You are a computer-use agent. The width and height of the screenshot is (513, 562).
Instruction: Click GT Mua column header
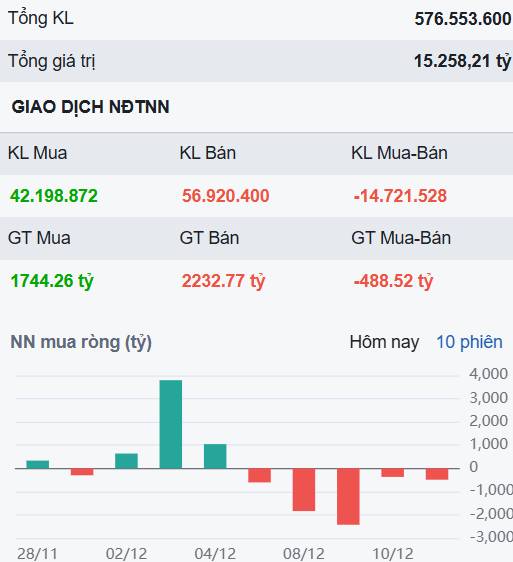point(39,238)
